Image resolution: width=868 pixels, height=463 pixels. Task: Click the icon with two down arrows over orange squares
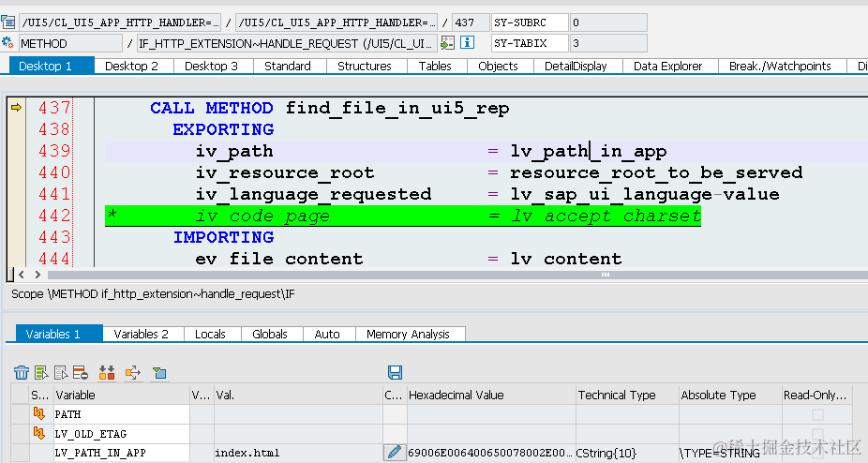coord(107,373)
